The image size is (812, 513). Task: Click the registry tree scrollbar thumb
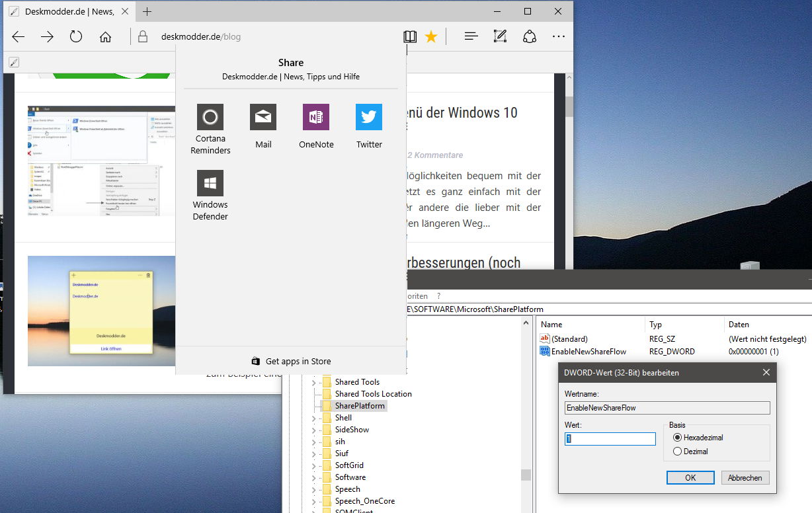526,475
